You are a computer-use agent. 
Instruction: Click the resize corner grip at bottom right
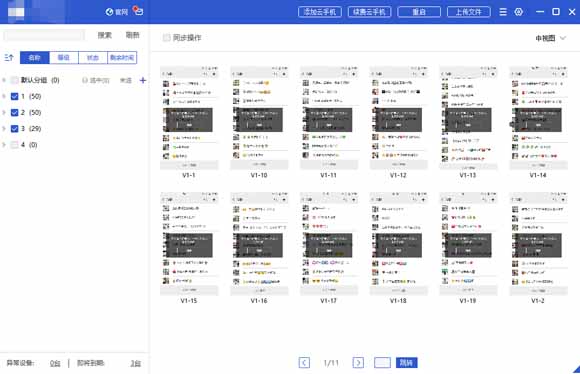pos(576,370)
